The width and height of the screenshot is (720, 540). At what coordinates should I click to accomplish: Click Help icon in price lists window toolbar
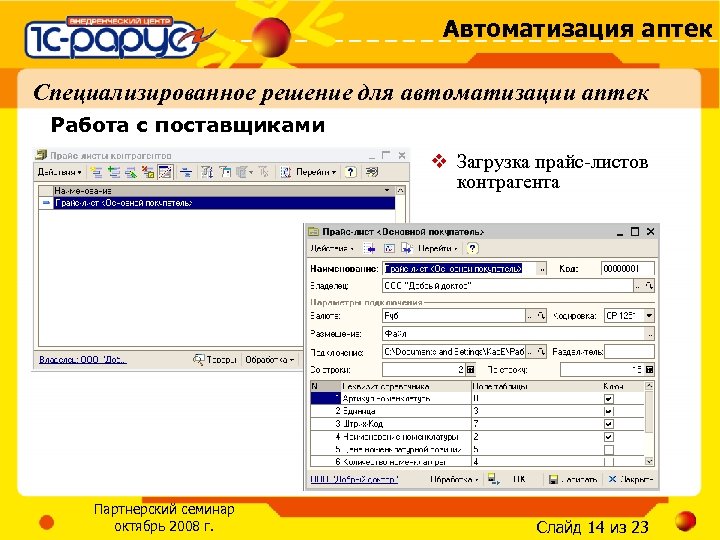pyautogui.click(x=350, y=172)
